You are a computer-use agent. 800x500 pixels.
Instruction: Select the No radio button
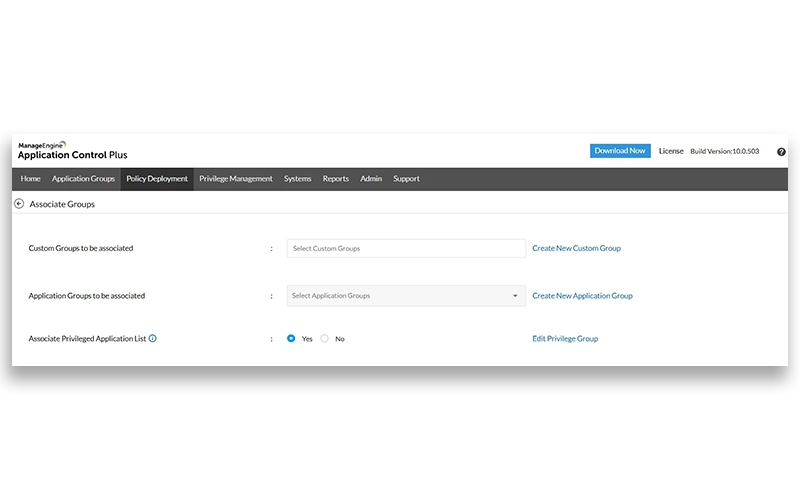(325, 338)
